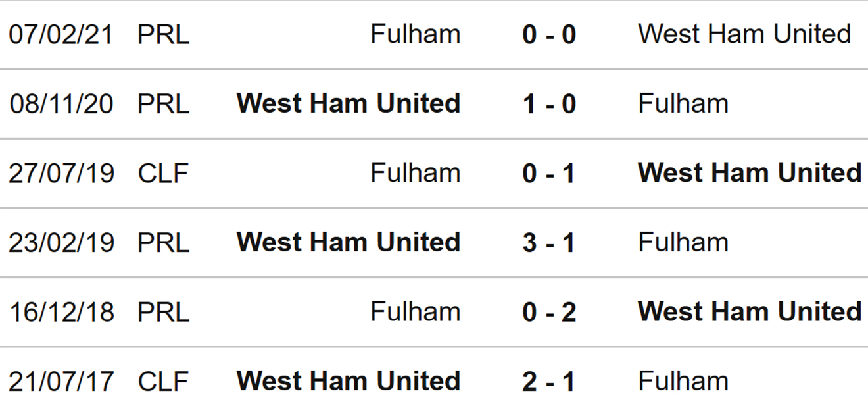The height and width of the screenshot is (410, 868).
Task: Open the 0 - 1 score from 27/07/19
Action: pos(549,173)
